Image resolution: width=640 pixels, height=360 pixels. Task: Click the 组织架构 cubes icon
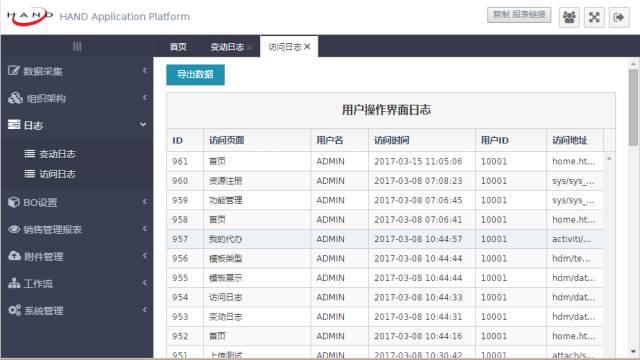pyautogui.click(x=15, y=98)
